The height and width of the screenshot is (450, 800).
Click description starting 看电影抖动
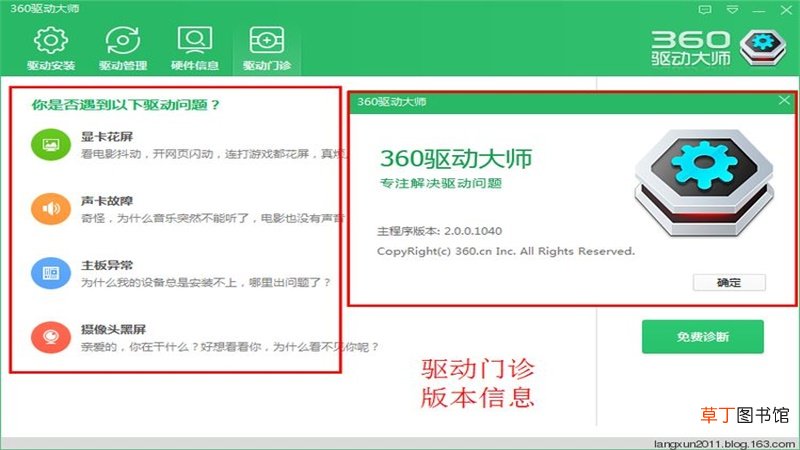(x=213, y=154)
